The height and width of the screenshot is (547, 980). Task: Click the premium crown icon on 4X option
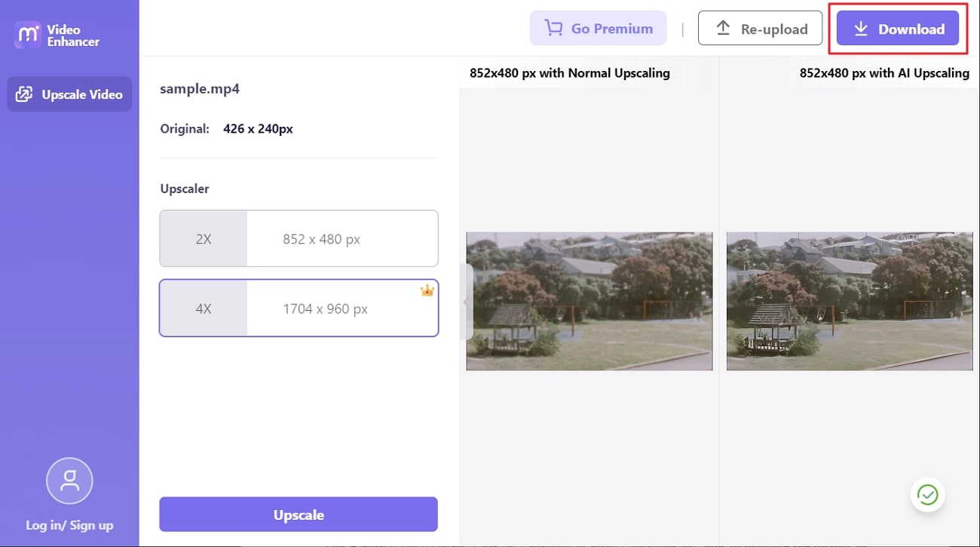427,290
